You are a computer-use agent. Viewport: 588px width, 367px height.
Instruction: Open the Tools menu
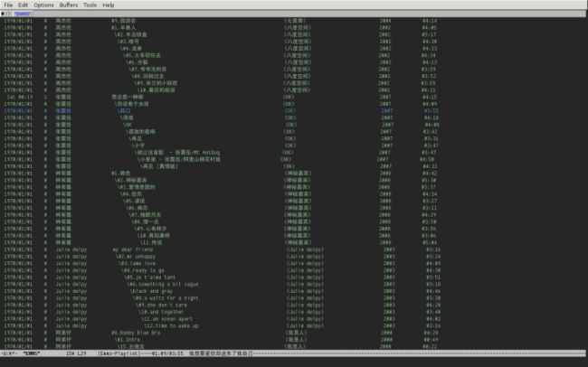click(x=90, y=5)
